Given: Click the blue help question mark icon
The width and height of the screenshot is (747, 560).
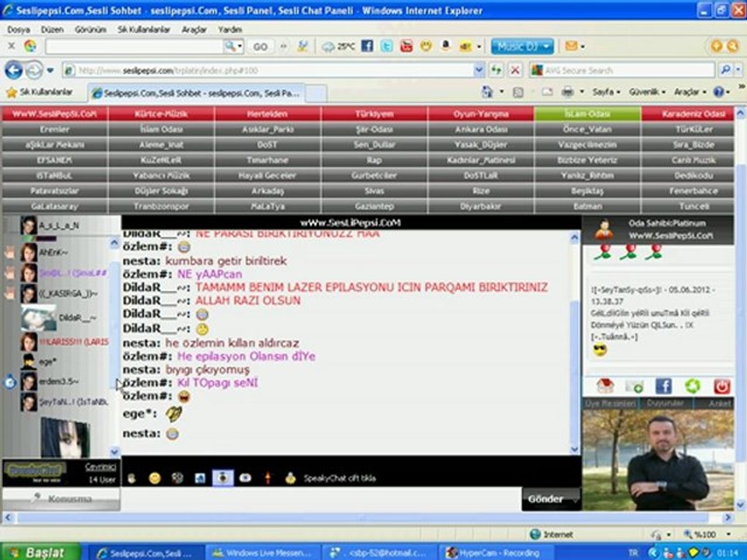Looking at the screenshot, I should point(719,92).
